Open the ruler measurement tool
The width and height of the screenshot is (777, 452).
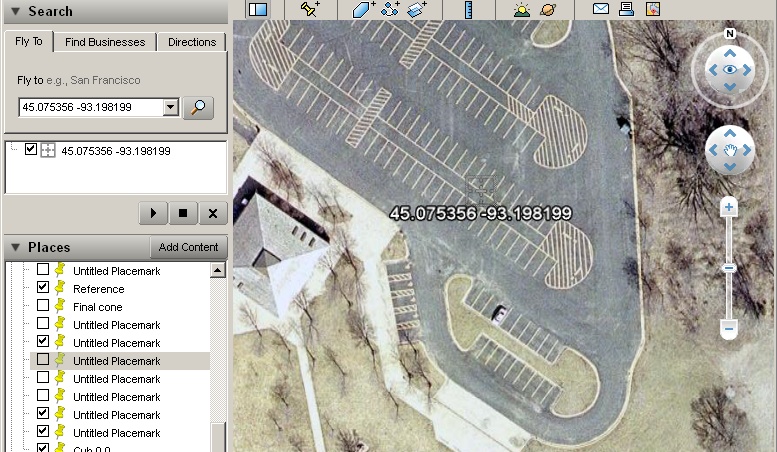coord(468,9)
